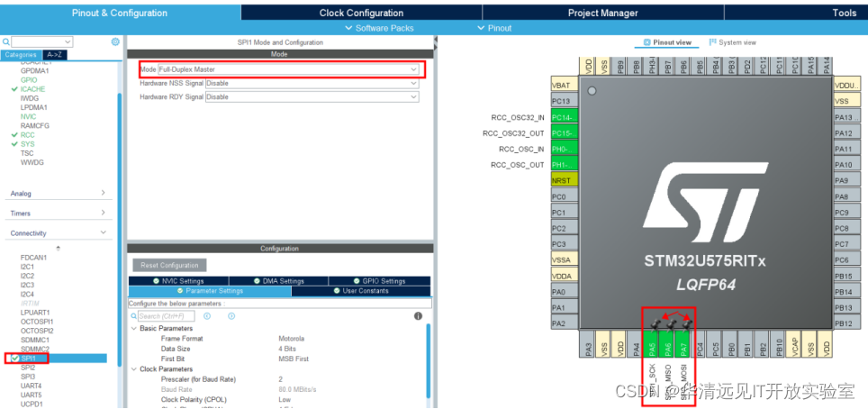
Task: Open the Pinout dropdown menu
Action: (494, 28)
